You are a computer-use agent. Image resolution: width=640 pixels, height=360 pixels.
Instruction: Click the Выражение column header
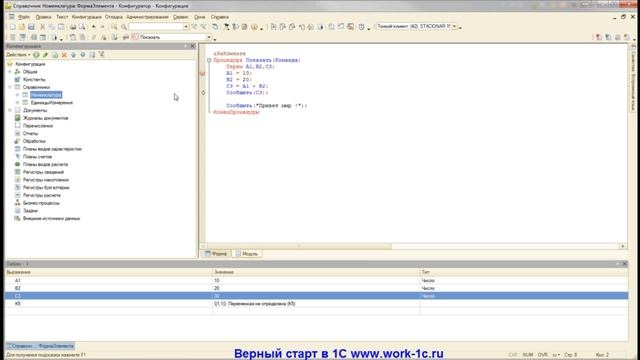pyautogui.click(x=109, y=272)
